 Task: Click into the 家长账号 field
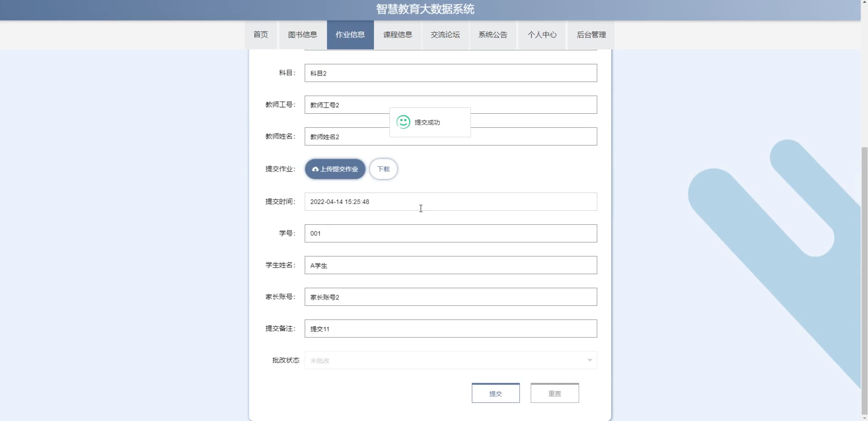[451, 297]
